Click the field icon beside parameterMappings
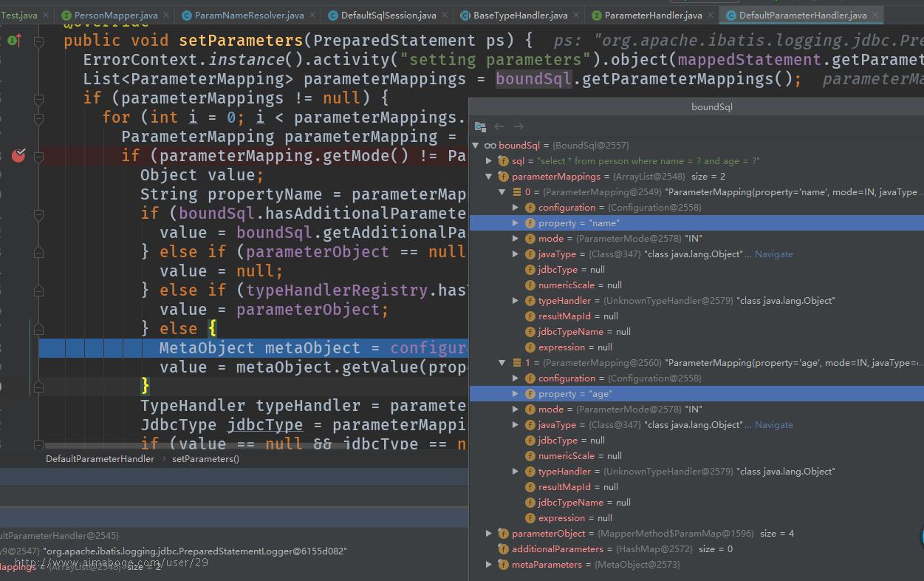This screenshot has height=581, width=924. (503, 177)
